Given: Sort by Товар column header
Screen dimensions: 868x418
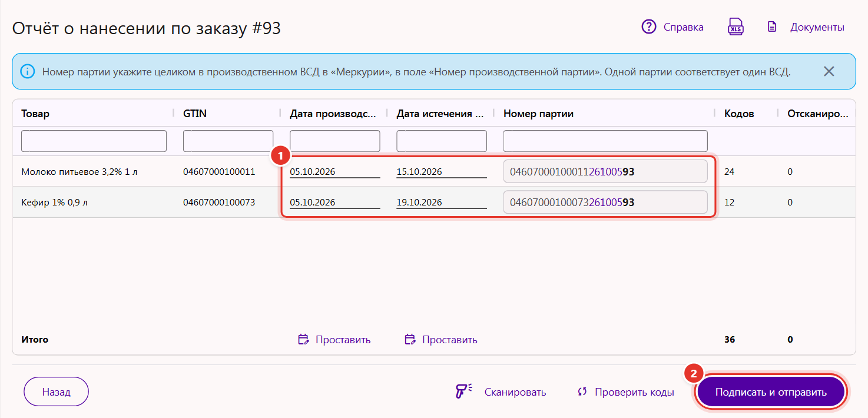Looking at the screenshot, I should pyautogui.click(x=35, y=114).
